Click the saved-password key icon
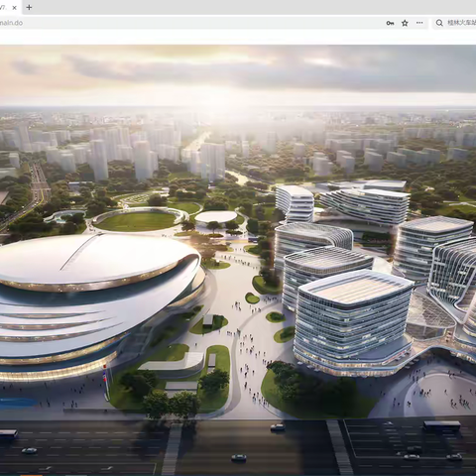Screen dimensions: 476x476 pyautogui.click(x=390, y=23)
